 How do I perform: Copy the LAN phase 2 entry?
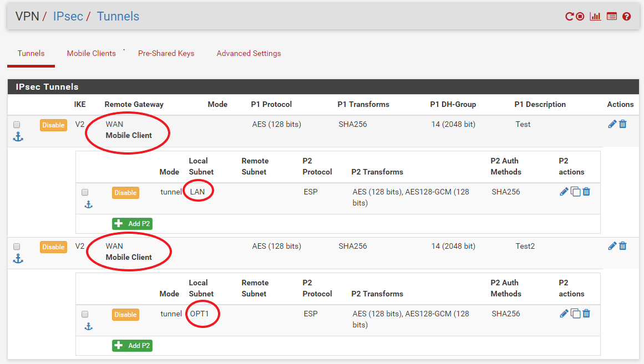[x=576, y=192]
